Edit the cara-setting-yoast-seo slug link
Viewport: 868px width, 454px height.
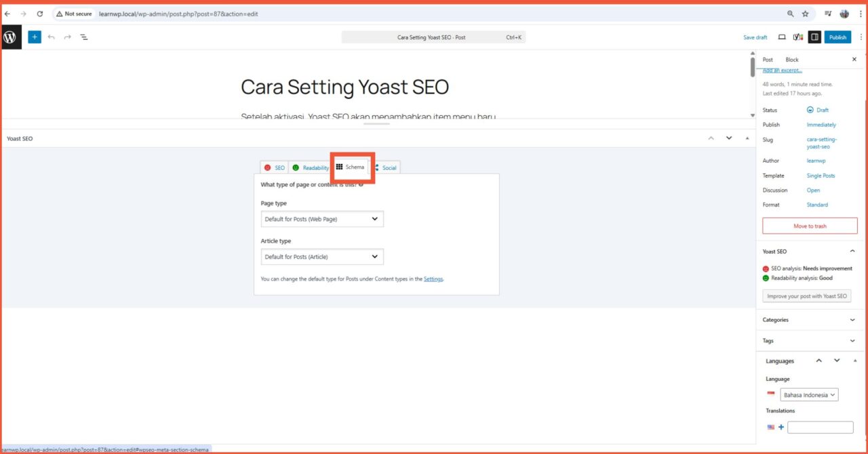click(x=822, y=143)
